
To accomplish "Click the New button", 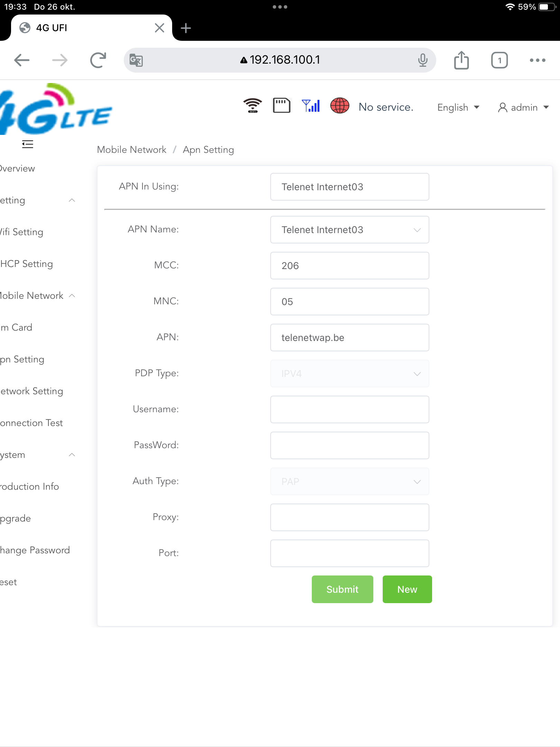I will coord(407,589).
